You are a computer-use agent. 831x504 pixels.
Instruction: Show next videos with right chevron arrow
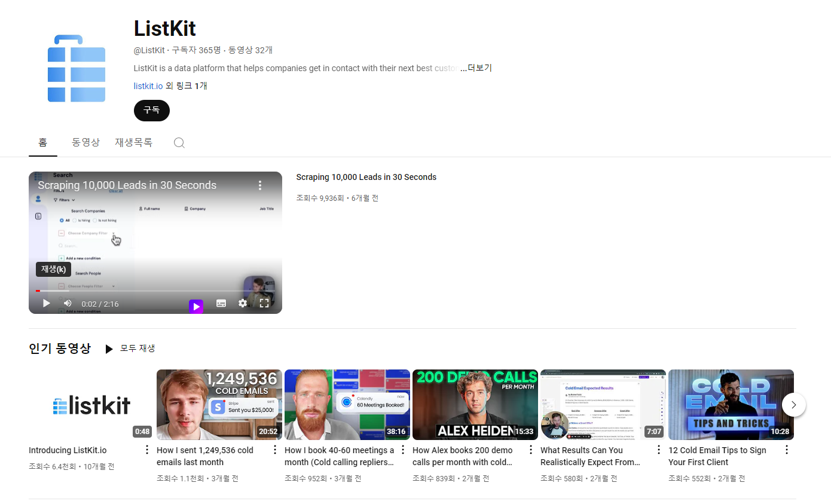794,405
